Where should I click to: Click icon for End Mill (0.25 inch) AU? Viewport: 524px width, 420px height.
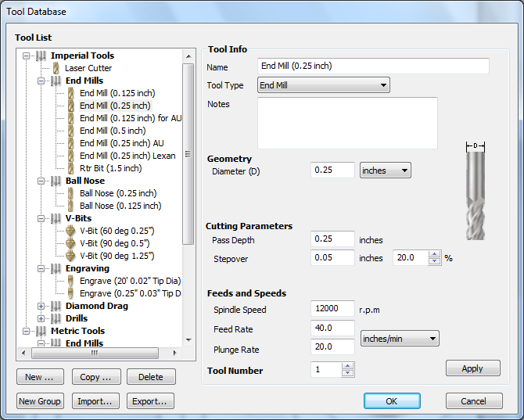click(x=71, y=143)
